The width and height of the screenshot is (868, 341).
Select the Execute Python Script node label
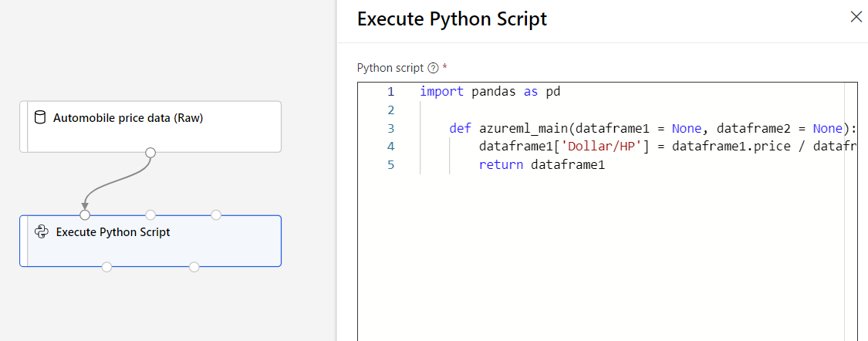click(113, 232)
